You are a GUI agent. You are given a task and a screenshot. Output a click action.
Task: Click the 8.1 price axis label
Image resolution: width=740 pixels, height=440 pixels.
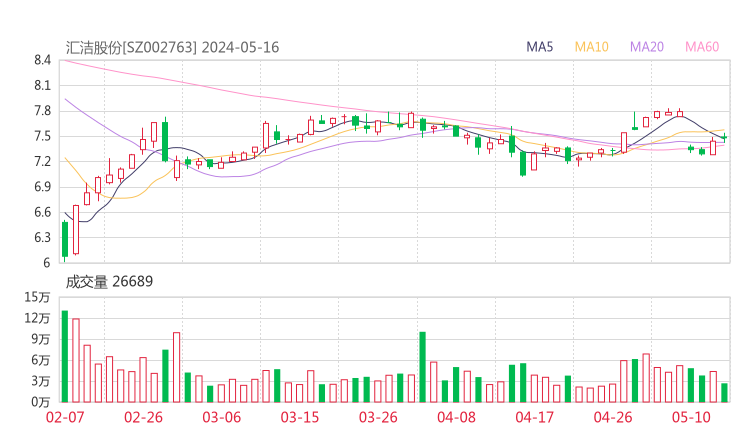click(x=42, y=85)
